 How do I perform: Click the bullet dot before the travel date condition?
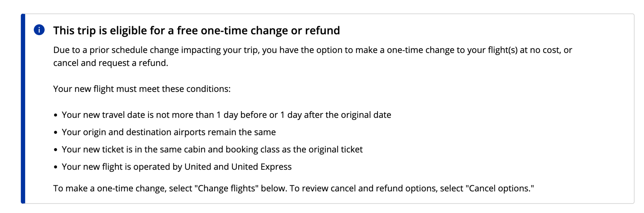(56, 115)
